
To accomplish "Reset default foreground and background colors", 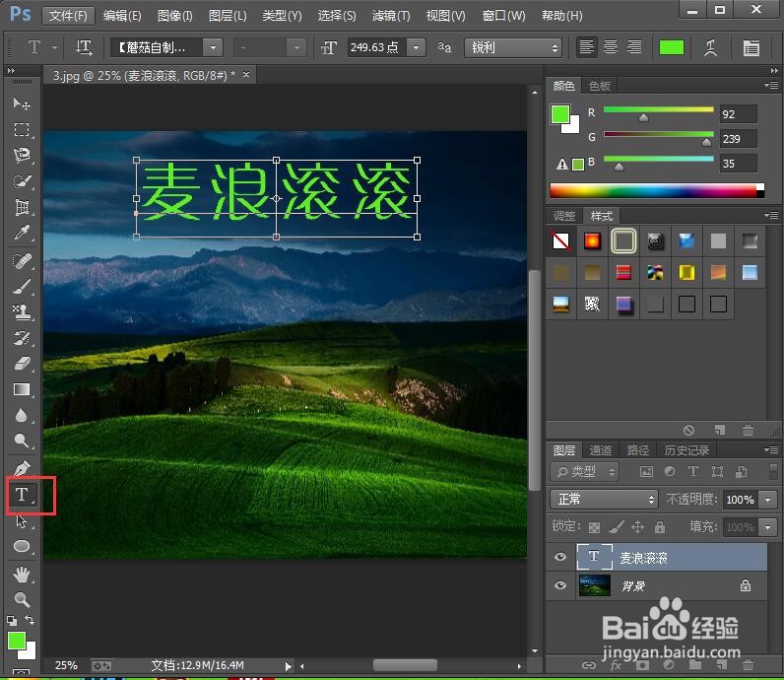I will [x=12, y=621].
